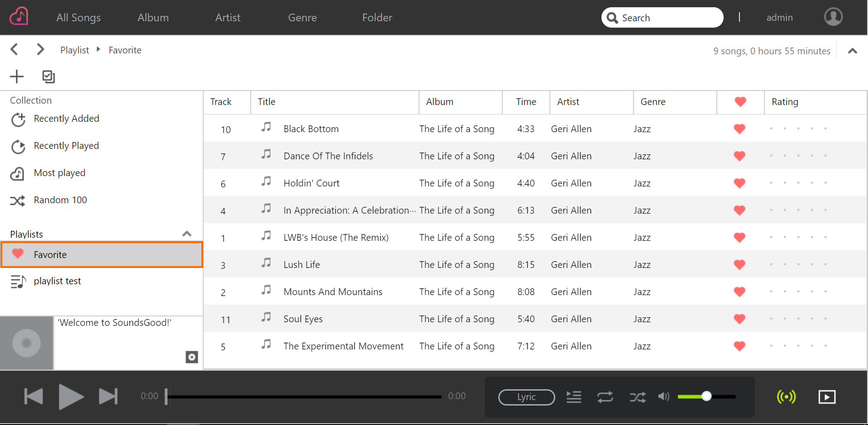Rate Soul Eyes with rating dots
This screenshot has height=425, width=868.
pos(798,319)
